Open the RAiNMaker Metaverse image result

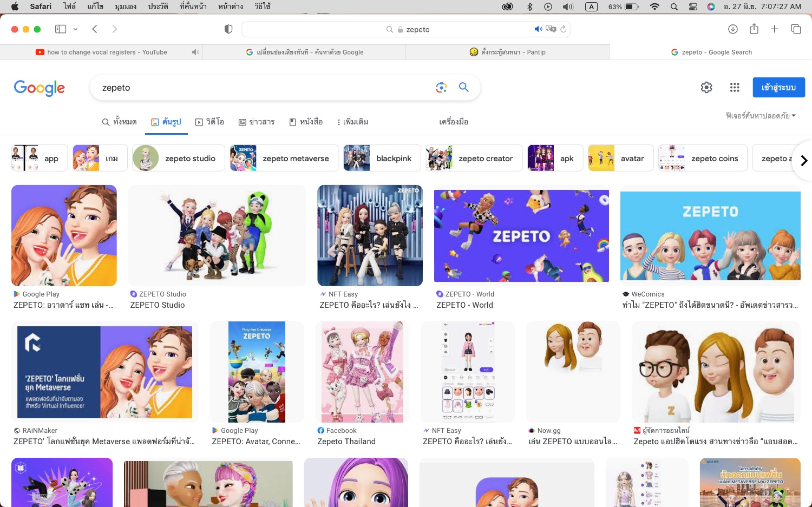click(105, 372)
